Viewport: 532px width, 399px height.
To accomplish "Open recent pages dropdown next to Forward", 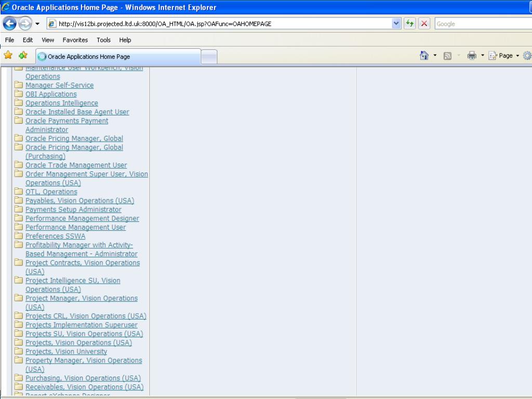I will point(37,24).
